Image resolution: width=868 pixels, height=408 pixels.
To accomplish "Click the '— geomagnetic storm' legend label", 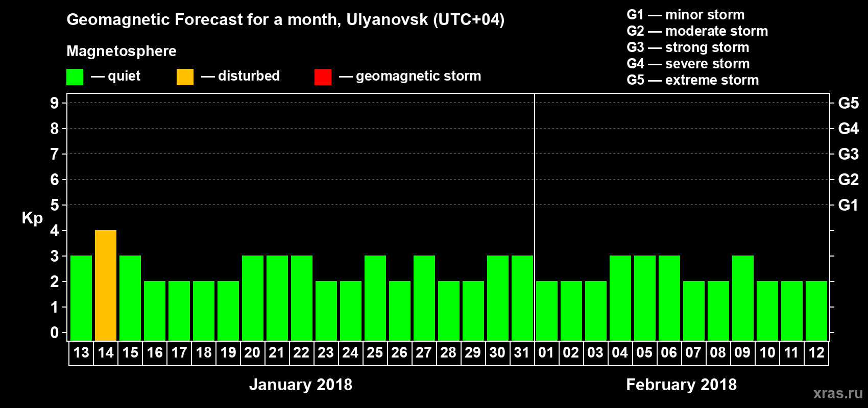I will (x=410, y=76).
